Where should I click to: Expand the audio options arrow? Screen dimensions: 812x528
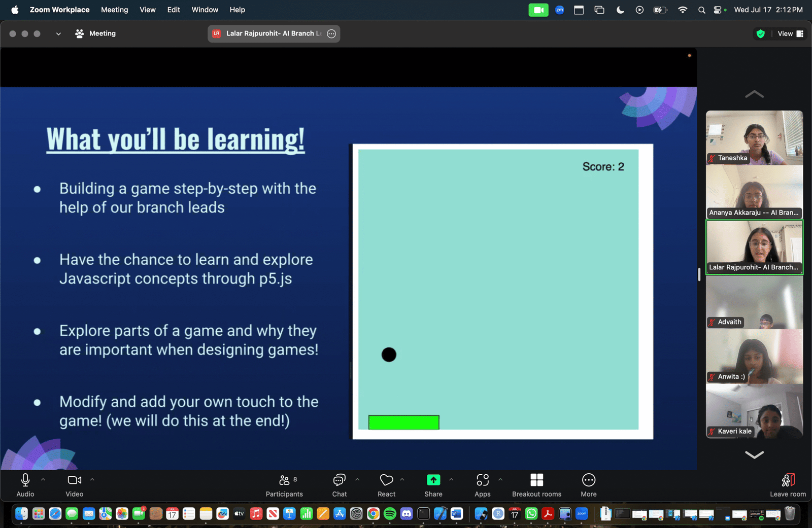(x=43, y=479)
